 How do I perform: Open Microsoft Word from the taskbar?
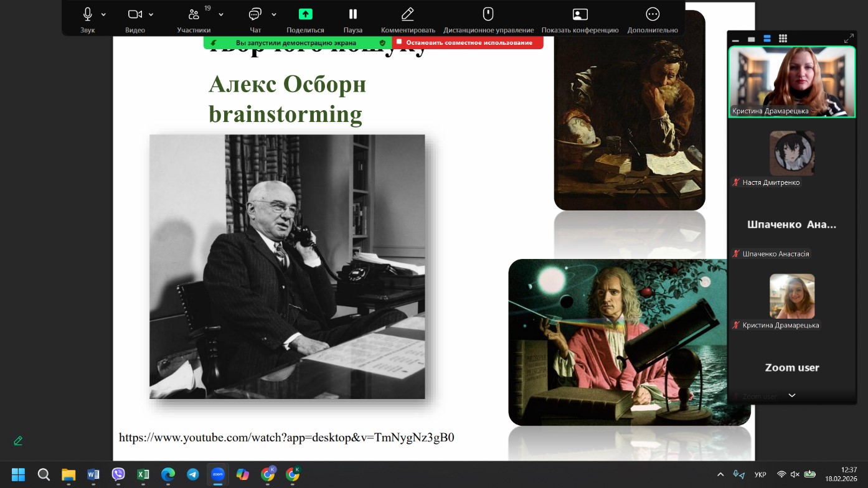(93, 474)
